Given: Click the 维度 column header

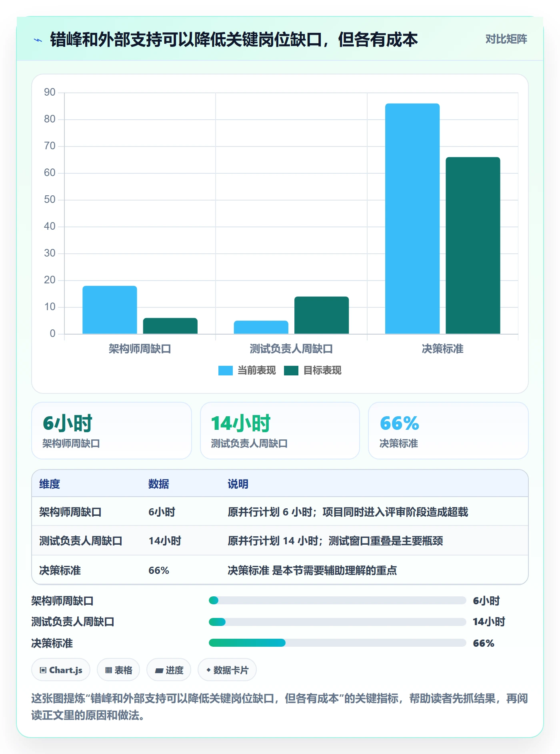Looking at the screenshot, I should tap(50, 484).
